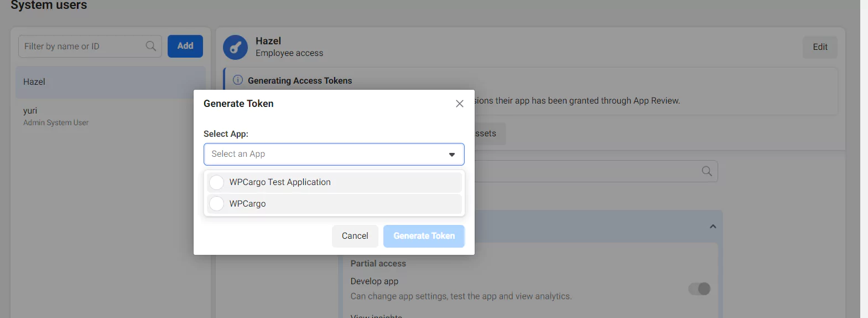Close the Generate Token dialog with X
The width and height of the screenshot is (868, 318).
(x=459, y=104)
